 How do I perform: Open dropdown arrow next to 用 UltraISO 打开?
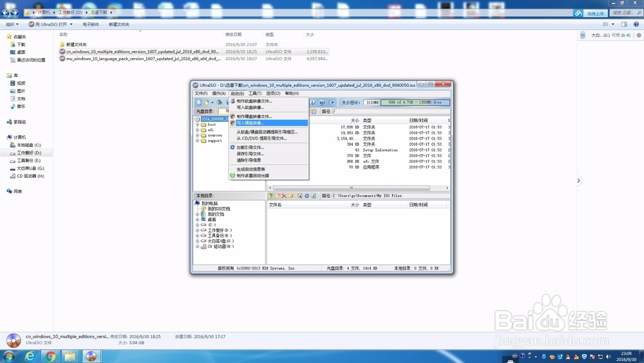tap(71, 25)
